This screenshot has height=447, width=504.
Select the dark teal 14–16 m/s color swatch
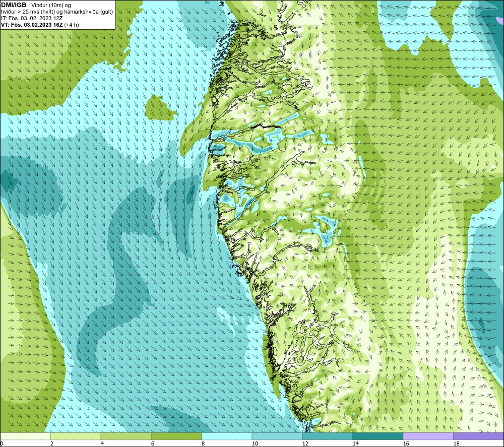[x=377, y=436]
